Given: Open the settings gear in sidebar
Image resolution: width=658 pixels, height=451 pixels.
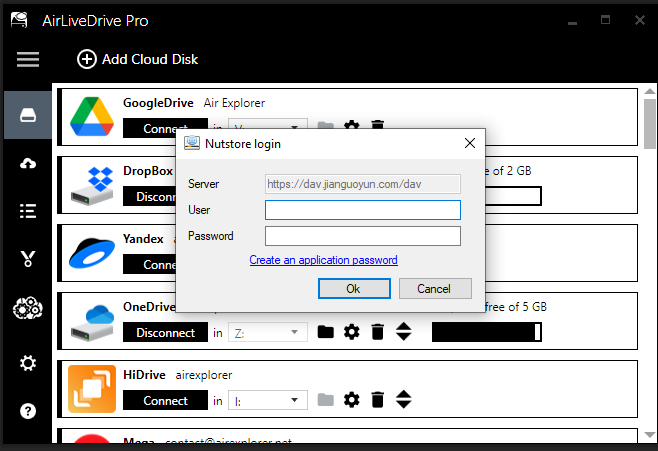Looking at the screenshot, I should 28,363.
